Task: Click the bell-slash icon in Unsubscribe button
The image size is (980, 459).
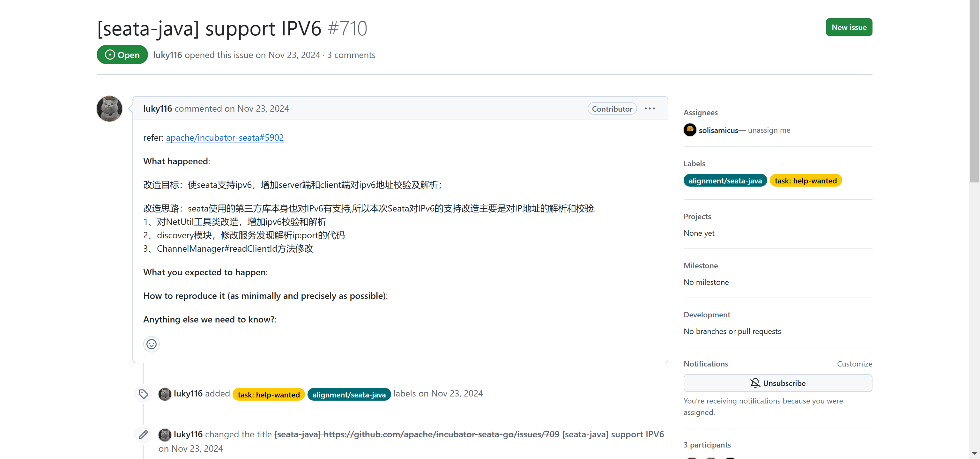Action: point(755,383)
